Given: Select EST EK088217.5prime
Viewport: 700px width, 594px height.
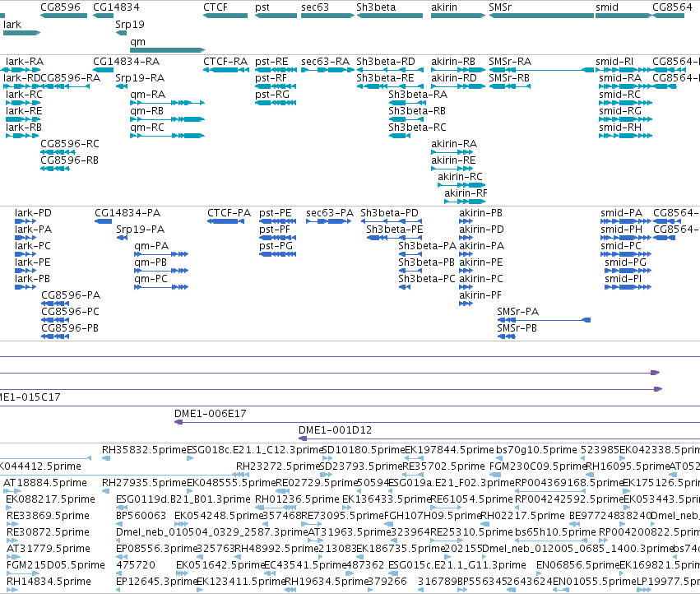Looking at the screenshot, I should [50, 499].
